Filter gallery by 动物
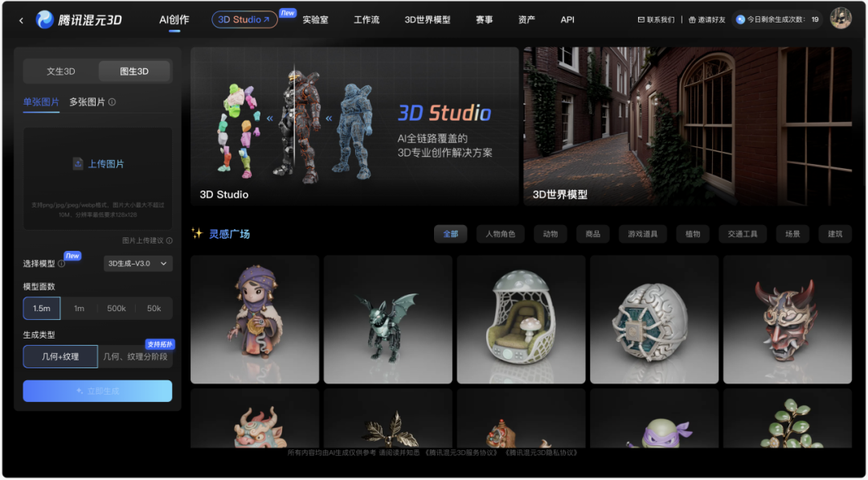The image size is (868, 480). click(551, 234)
